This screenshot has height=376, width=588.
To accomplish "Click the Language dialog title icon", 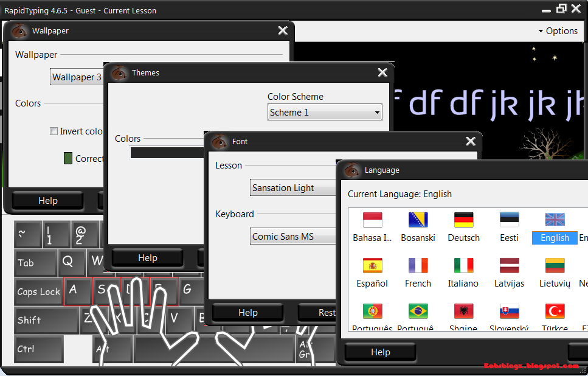I will coord(352,170).
